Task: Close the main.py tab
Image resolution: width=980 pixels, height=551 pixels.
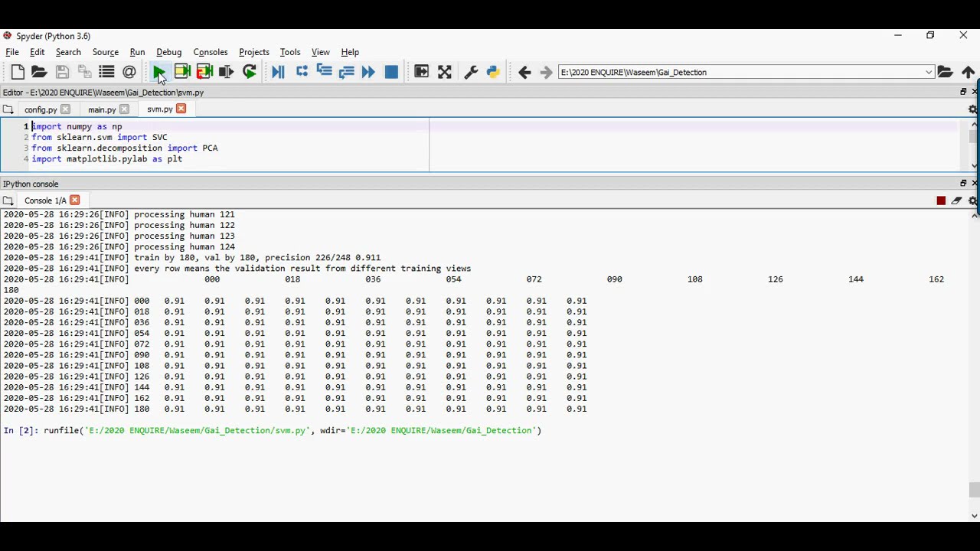Action: pyautogui.click(x=124, y=109)
